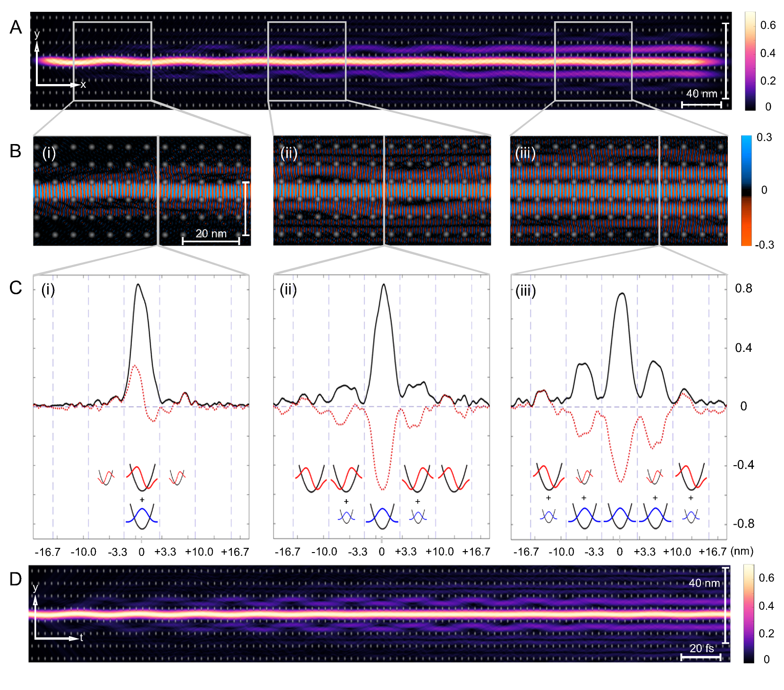Viewport: 784px width, 690px height.
Task: Click the "0.3" tick on panel B colorbar
Action: point(764,137)
